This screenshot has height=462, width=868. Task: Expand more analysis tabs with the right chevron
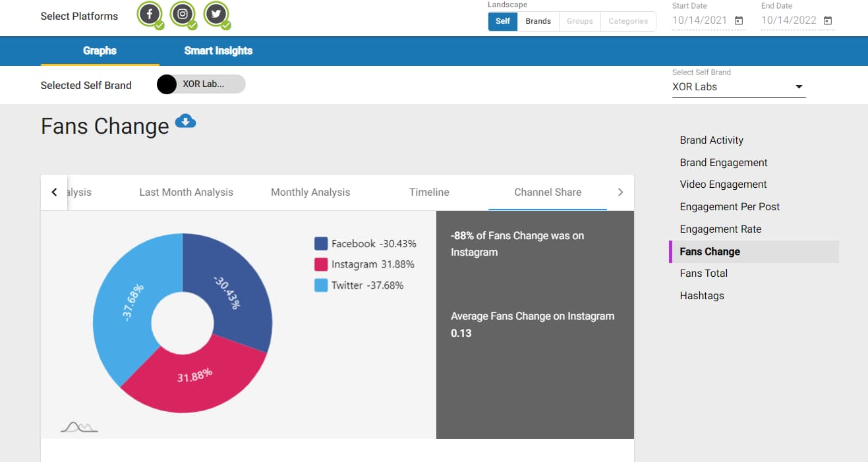coord(620,192)
